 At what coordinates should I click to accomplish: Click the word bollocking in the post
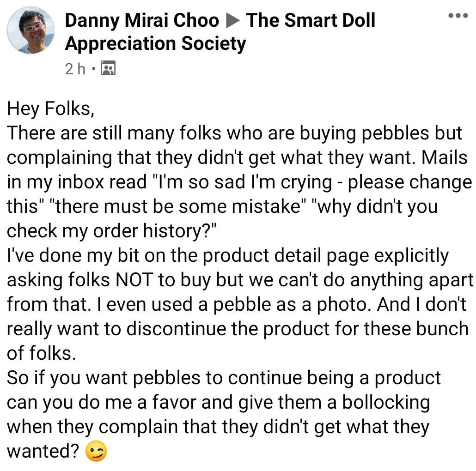point(386,403)
